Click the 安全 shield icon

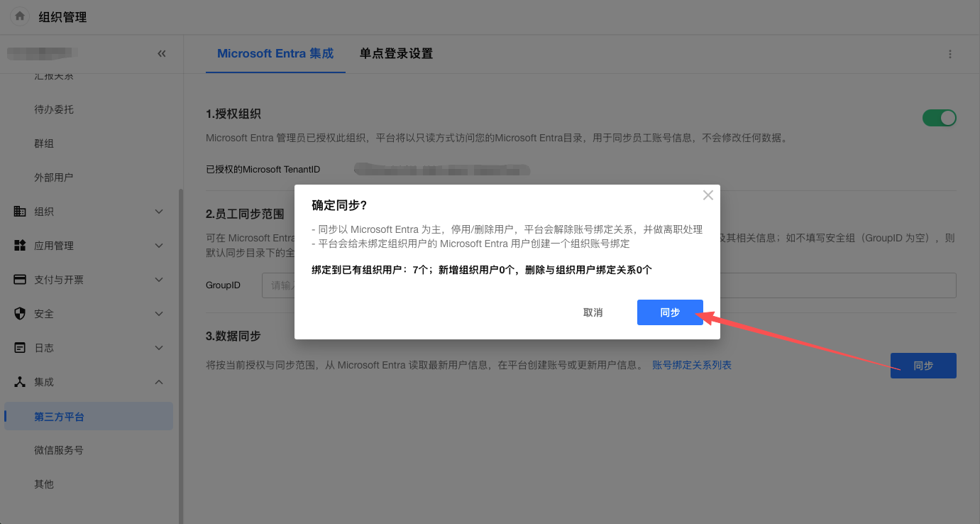point(20,314)
